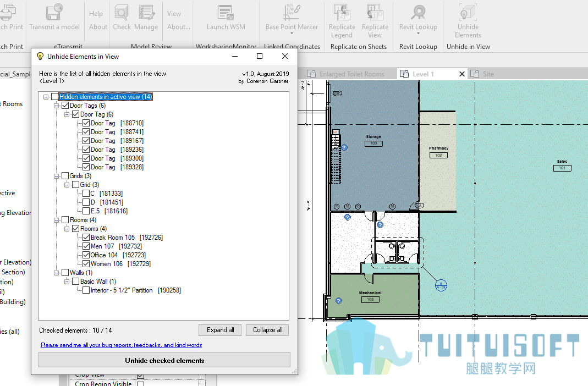Image resolution: width=588 pixels, height=386 pixels.
Task: Click the Mechanical 108 room tag
Action: (370, 296)
